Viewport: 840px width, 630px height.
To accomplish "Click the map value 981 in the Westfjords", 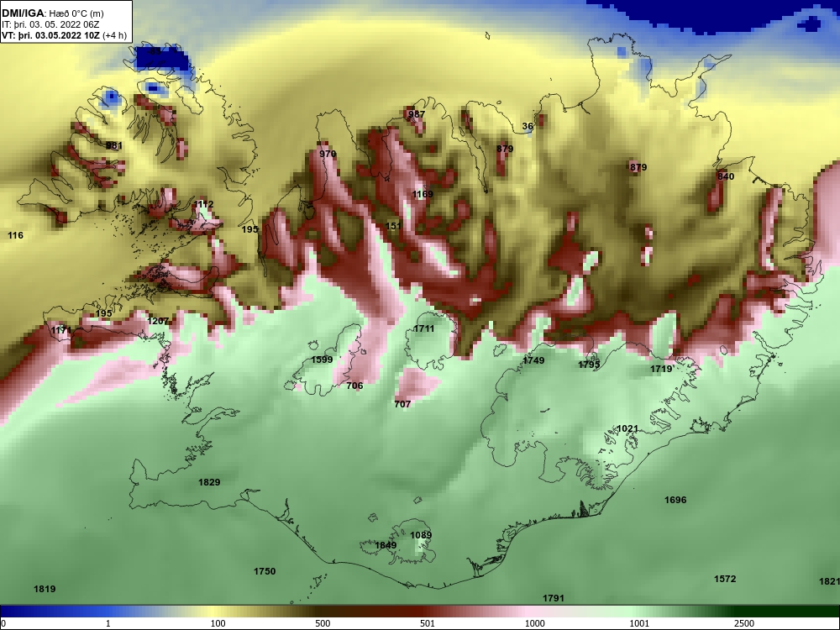I will [114, 145].
